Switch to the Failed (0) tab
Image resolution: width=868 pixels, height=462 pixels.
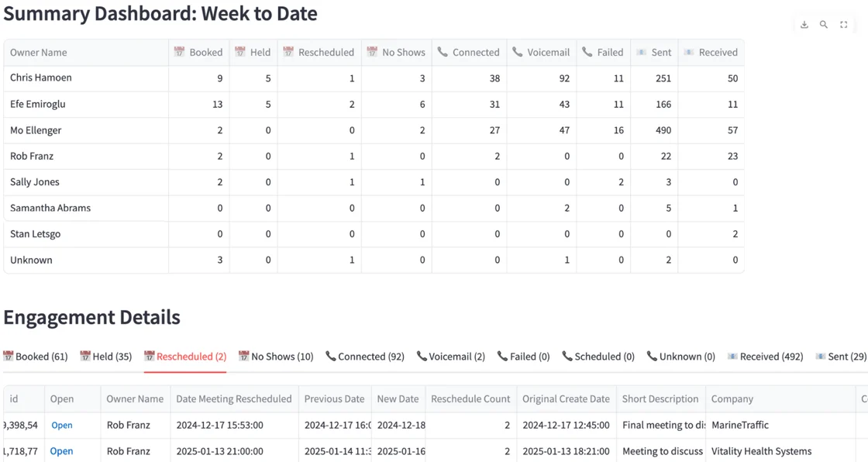(524, 356)
